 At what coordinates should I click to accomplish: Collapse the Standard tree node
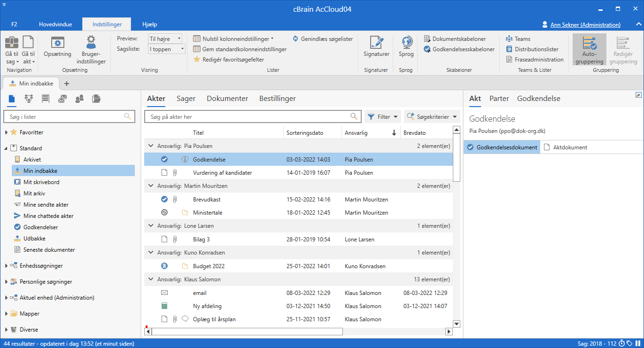click(6, 148)
